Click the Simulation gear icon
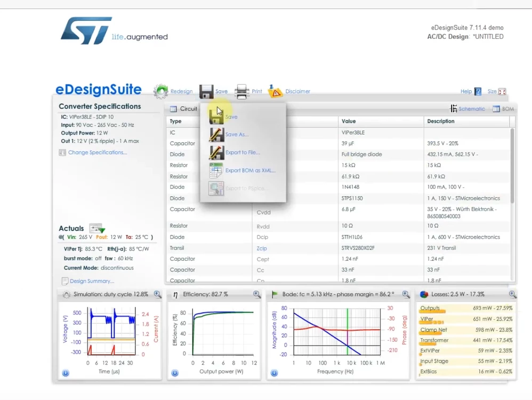The height and width of the screenshot is (400, 532). coord(67,294)
